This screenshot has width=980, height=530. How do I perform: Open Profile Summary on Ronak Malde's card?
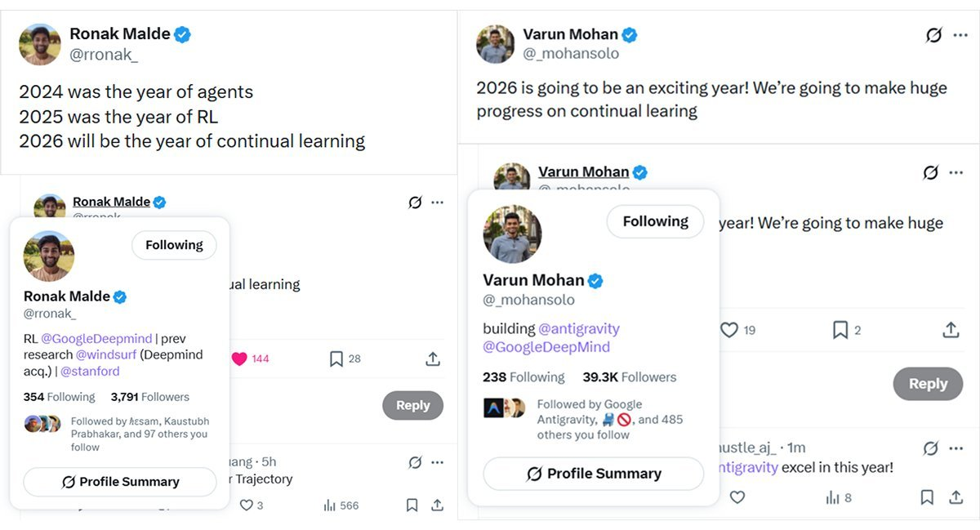[x=120, y=482]
